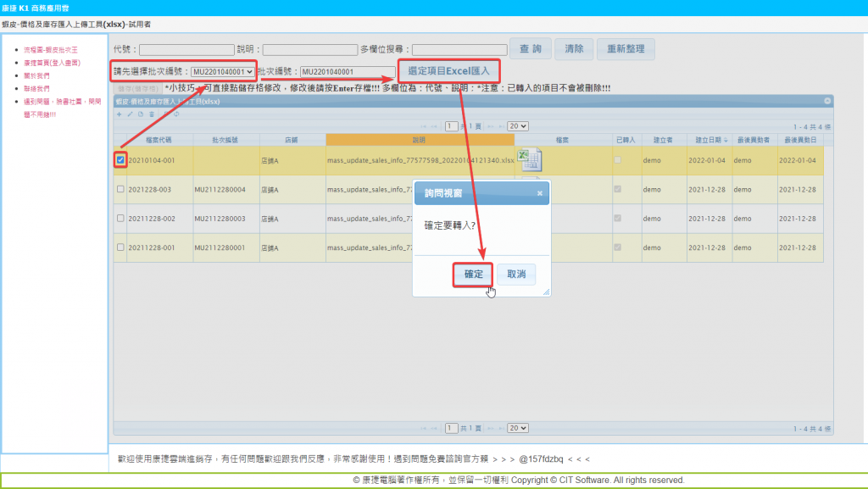This screenshot has width=868, height=489.
Task: Open 關於我們 link in the left sidebar
Action: [x=36, y=75]
